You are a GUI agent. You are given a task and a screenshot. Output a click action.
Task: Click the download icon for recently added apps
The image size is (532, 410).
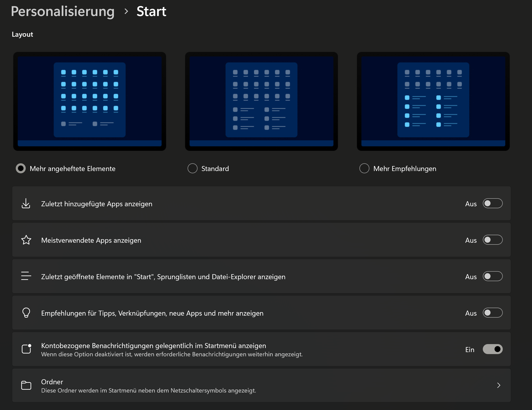26,204
